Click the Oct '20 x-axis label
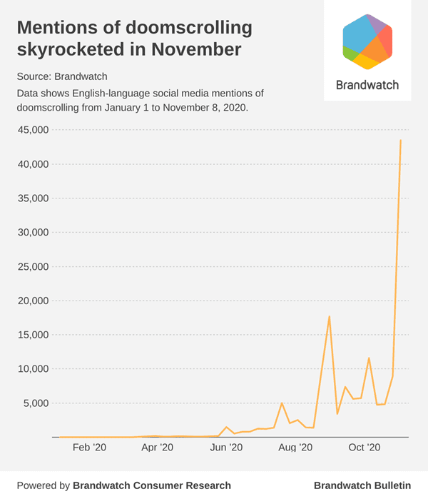The width and height of the screenshot is (428, 504). pos(365,448)
